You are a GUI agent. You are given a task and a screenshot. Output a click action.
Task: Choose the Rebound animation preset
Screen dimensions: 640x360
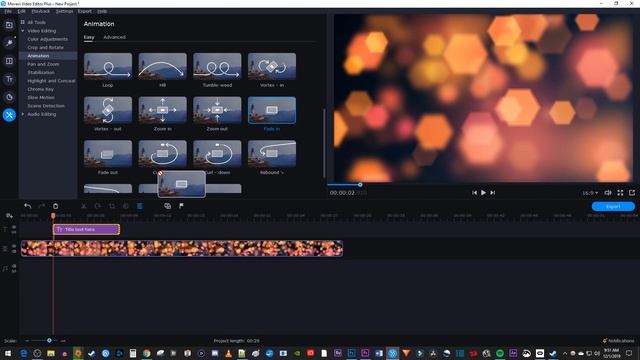click(272, 153)
